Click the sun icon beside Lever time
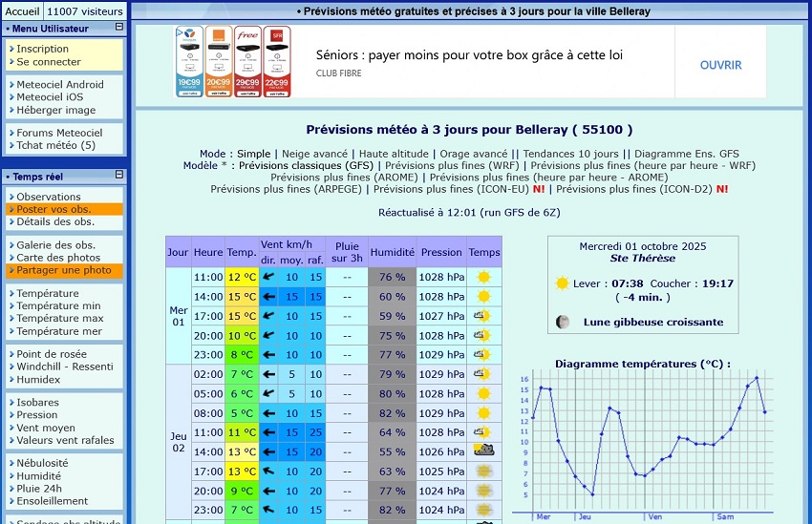Viewport: 812px width, 524px height. pyautogui.click(x=563, y=283)
